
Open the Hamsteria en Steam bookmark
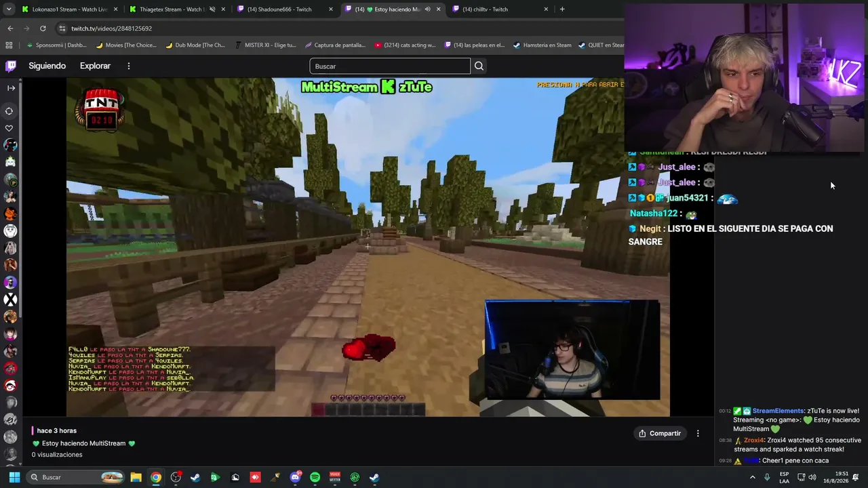click(x=542, y=45)
